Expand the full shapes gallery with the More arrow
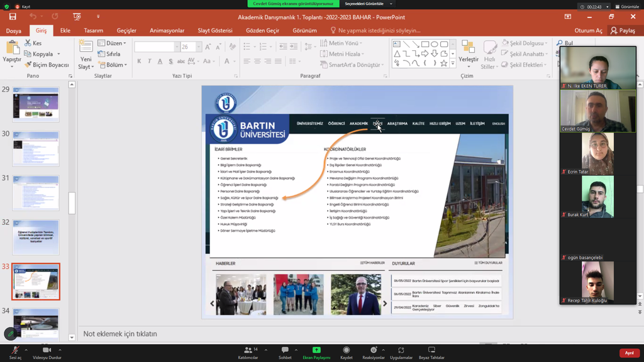Screen dimensions: 644x362 pyautogui.click(x=453, y=63)
